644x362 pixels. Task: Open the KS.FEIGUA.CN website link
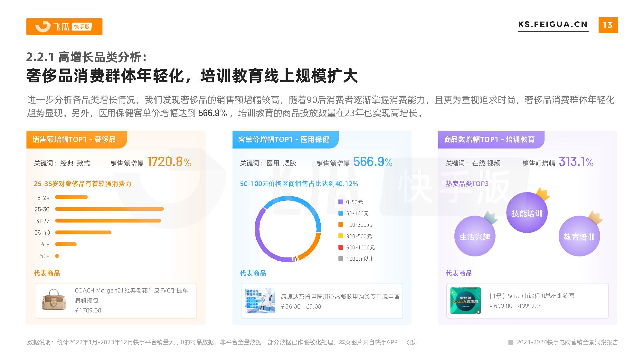point(553,24)
